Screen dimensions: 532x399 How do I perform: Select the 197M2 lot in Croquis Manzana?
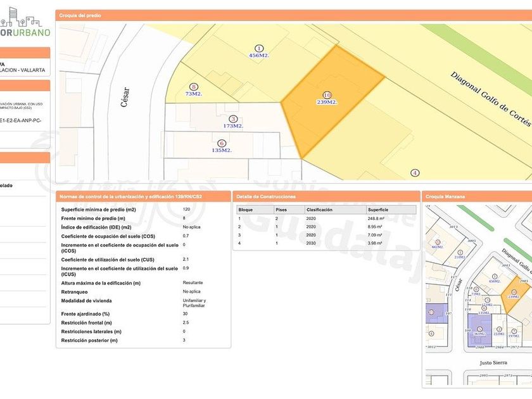pos(514,333)
